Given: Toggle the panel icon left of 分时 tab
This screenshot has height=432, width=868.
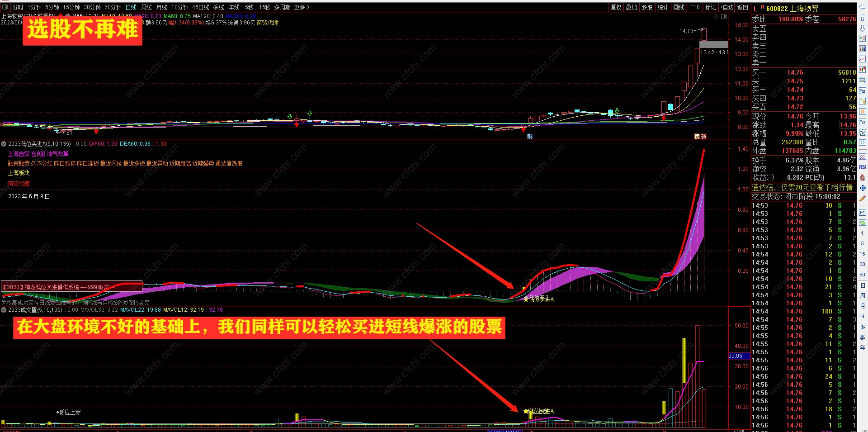Looking at the screenshot, I should click(x=5, y=7).
